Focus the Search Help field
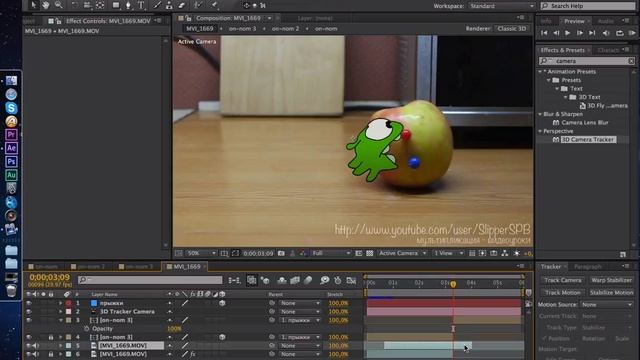Viewport: 640px width, 360px height. [x=588, y=6]
